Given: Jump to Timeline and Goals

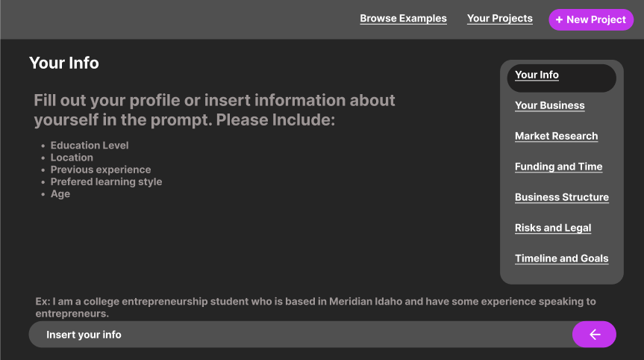Looking at the screenshot, I should point(561,258).
